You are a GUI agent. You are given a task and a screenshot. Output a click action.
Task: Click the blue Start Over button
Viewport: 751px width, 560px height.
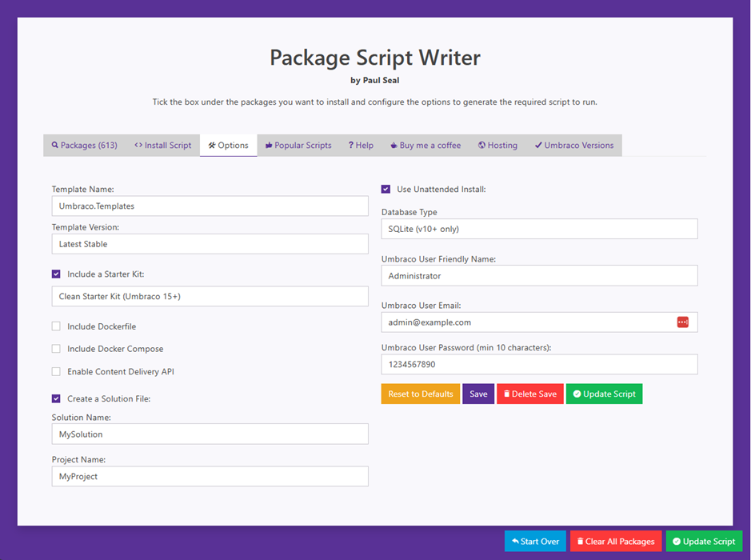535,542
